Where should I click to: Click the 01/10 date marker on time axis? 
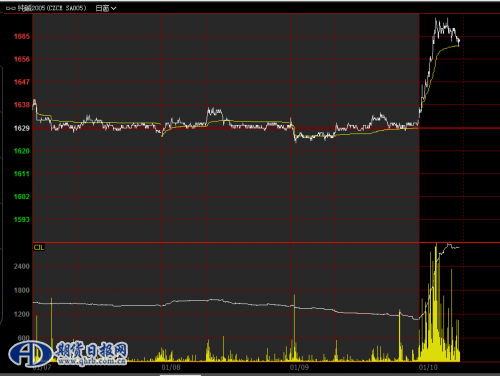pyautogui.click(x=428, y=367)
